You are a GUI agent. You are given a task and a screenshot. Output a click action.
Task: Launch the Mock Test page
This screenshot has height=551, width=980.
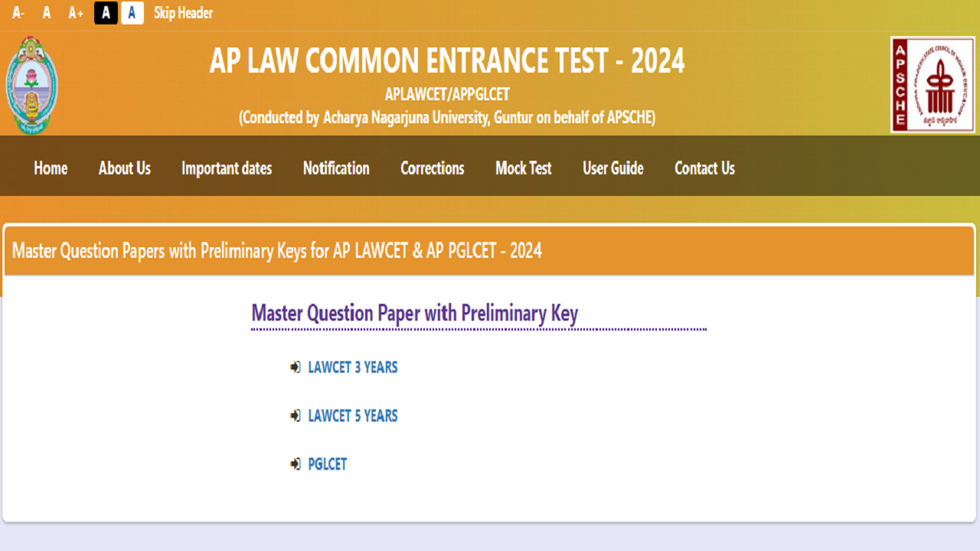[524, 168]
